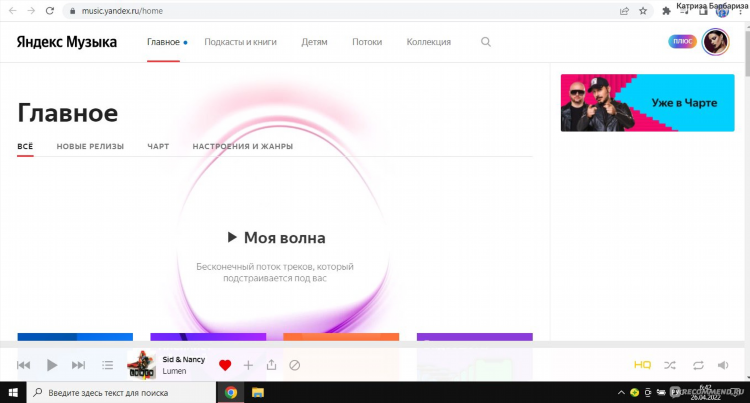Switch to ЧАРТ sub-tab
Viewport: 750px width, 403px height.
[158, 146]
